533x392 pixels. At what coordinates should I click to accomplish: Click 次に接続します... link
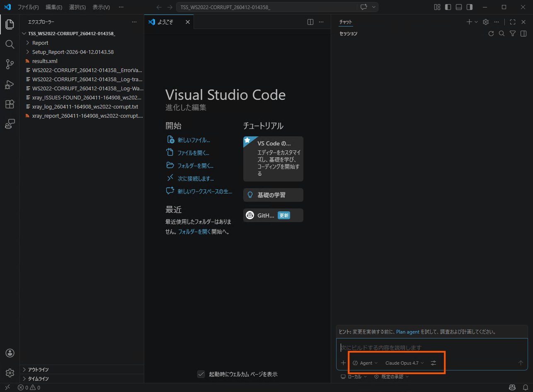(x=190, y=179)
